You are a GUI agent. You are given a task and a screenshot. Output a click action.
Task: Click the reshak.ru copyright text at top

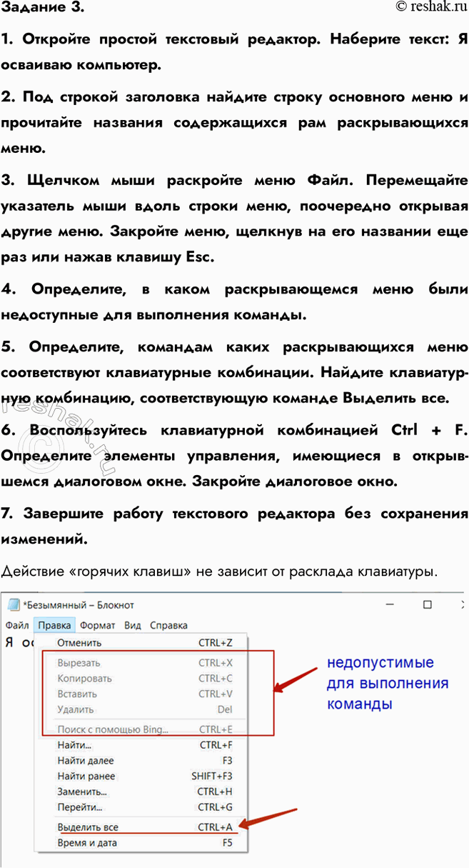coord(430,7)
